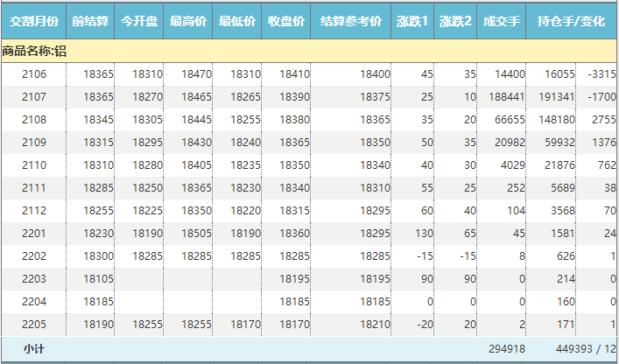The height and width of the screenshot is (364, 619).
Task: Select the 18505 highest price cell
Action: click(x=197, y=233)
